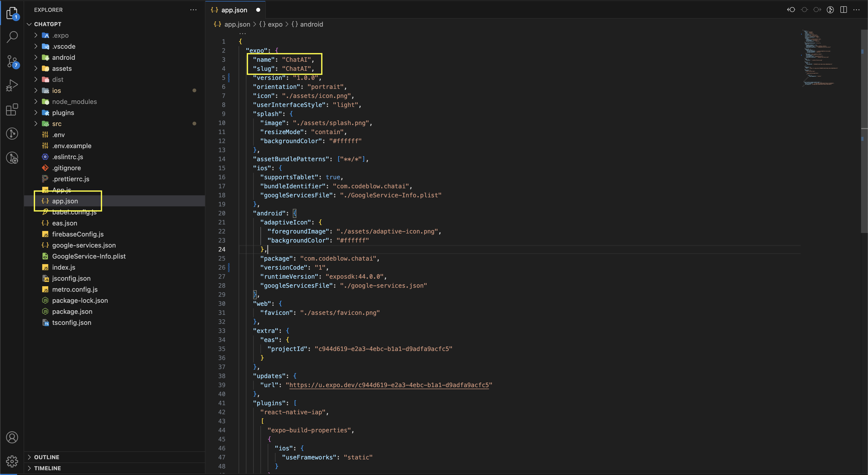Open the .eslintrc.js file
Image resolution: width=868 pixels, height=475 pixels.
coord(115,157)
